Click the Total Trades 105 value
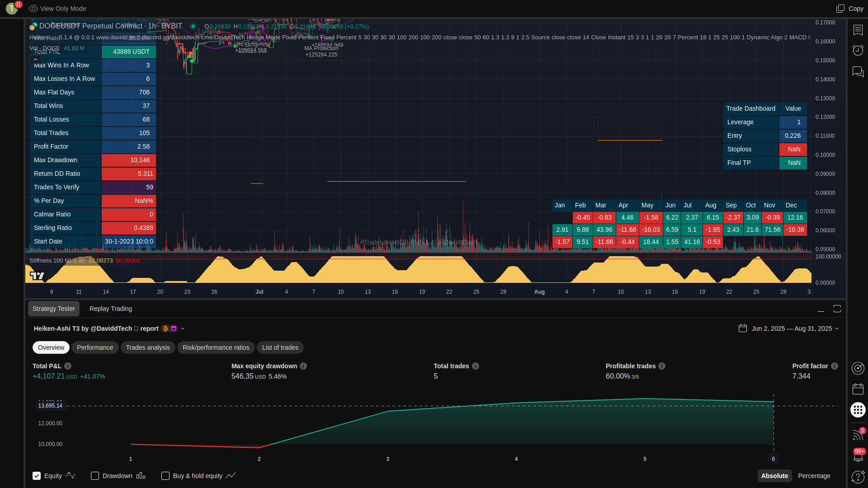This screenshot has width=868, height=488. coord(129,133)
